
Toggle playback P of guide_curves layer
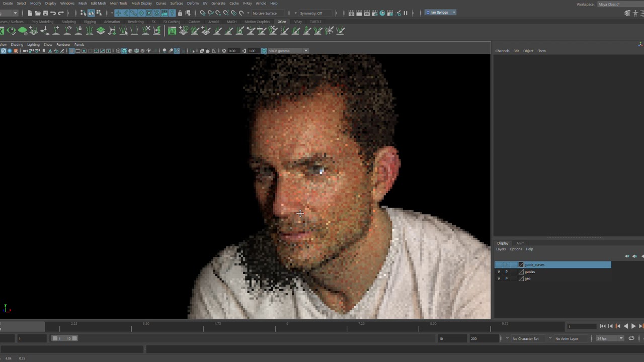pos(507,264)
